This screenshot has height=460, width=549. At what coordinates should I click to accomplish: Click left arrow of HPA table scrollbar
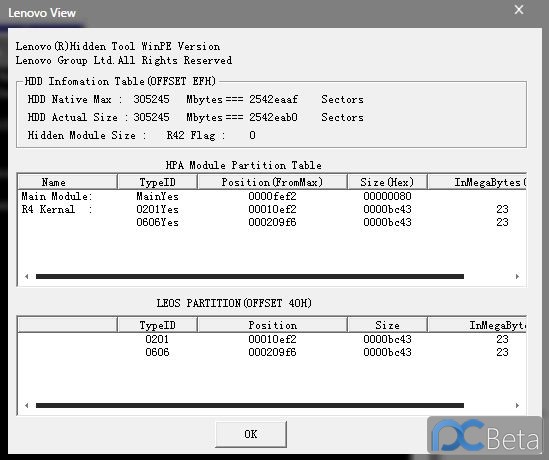[27, 276]
